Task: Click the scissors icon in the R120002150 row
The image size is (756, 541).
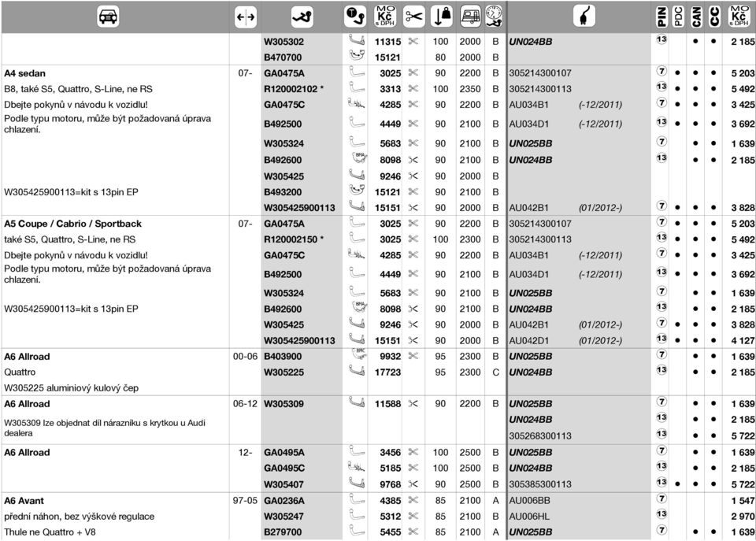Action: [x=413, y=239]
